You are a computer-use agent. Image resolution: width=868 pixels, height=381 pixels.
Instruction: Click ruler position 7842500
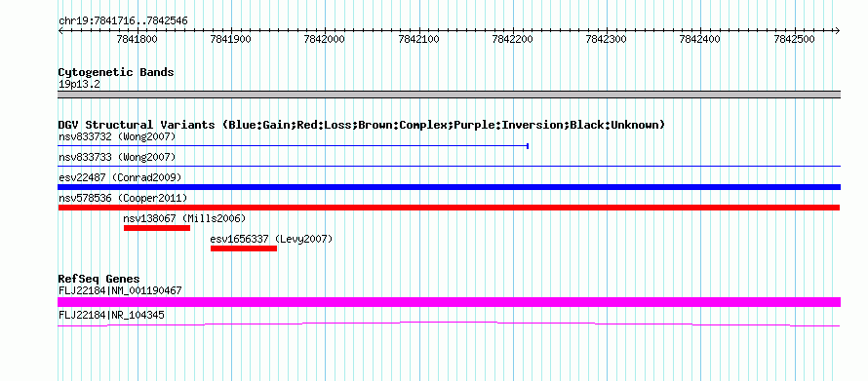click(x=795, y=39)
